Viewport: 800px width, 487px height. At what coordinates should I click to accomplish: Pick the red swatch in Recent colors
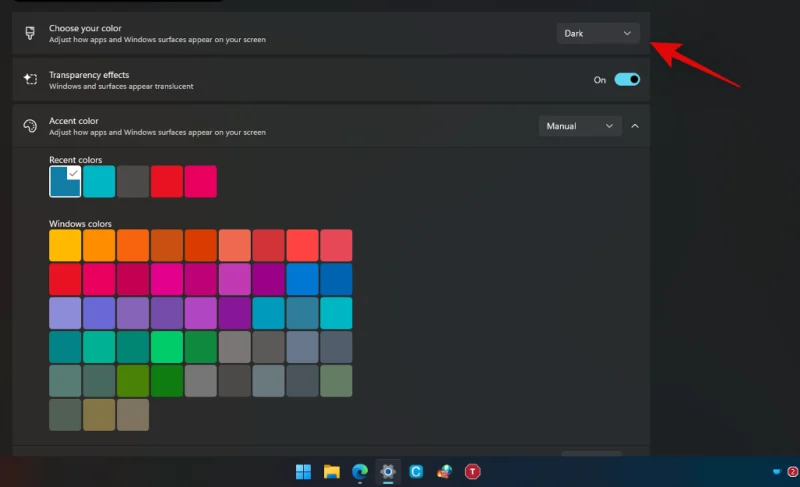point(167,182)
